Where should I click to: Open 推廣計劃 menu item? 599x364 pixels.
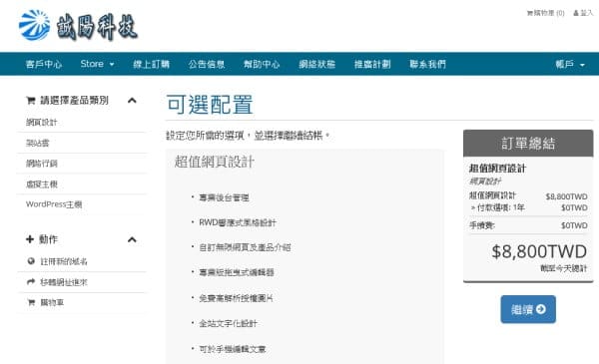(x=372, y=64)
